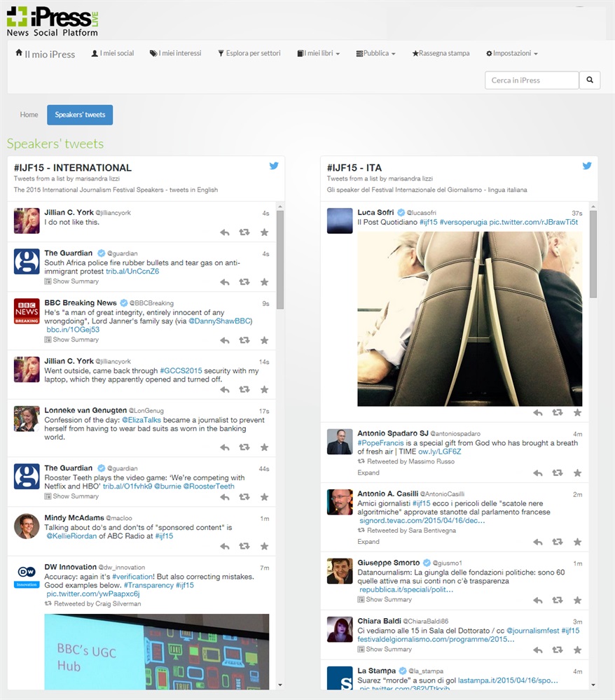Show Summary for Guardian Rooster Teeth tweet
Image resolution: width=615 pixels, height=700 pixels.
click(71, 496)
